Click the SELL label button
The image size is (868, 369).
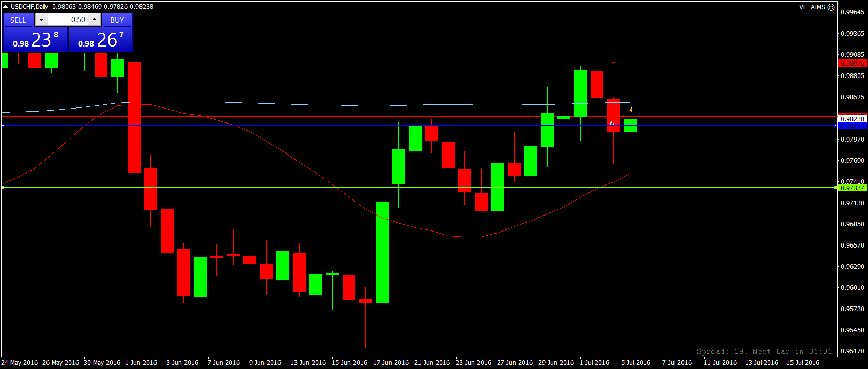pos(18,20)
